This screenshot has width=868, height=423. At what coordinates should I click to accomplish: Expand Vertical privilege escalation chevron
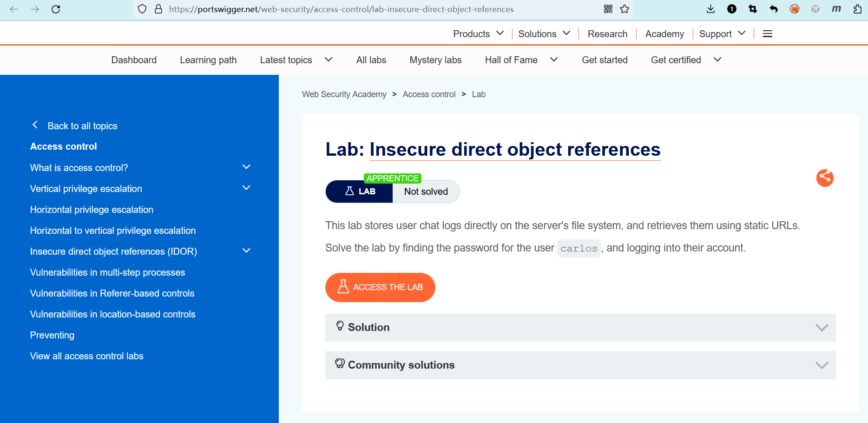coord(246,188)
